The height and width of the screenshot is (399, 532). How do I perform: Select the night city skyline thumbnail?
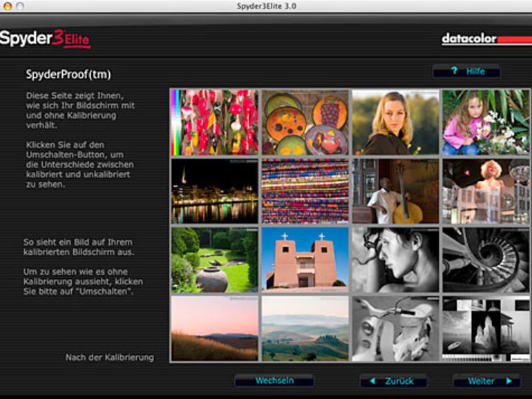[214, 191]
